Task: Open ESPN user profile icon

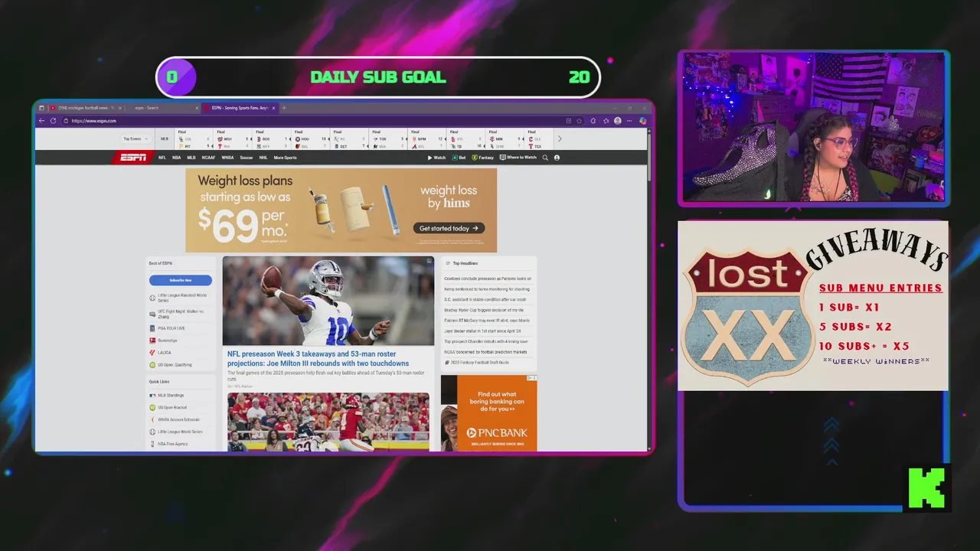Action: coord(557,158)
